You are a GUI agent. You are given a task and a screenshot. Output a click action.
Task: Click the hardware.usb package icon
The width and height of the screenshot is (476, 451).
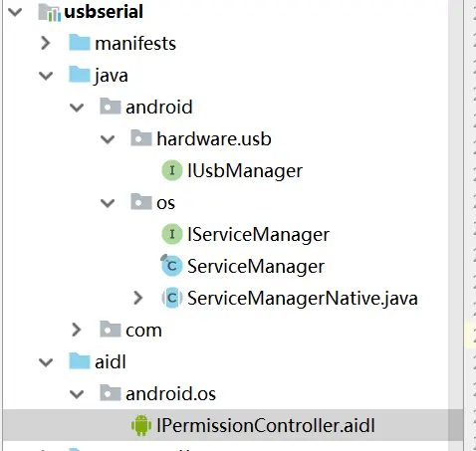[141, 137]
